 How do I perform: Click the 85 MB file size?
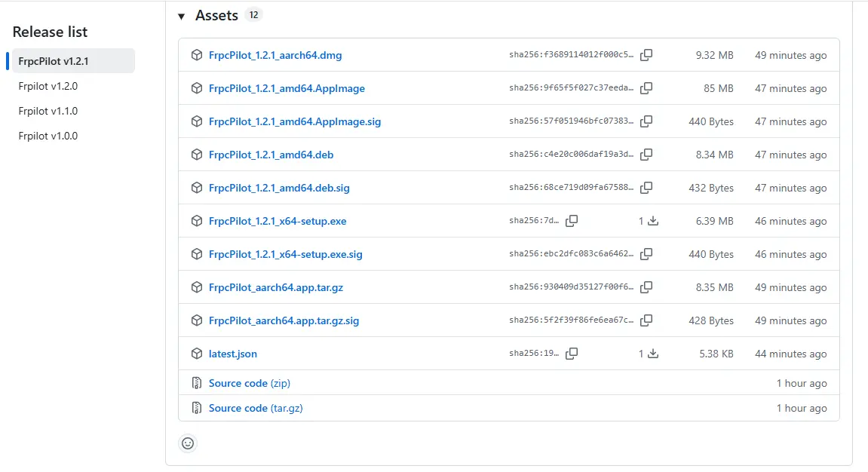719,88
